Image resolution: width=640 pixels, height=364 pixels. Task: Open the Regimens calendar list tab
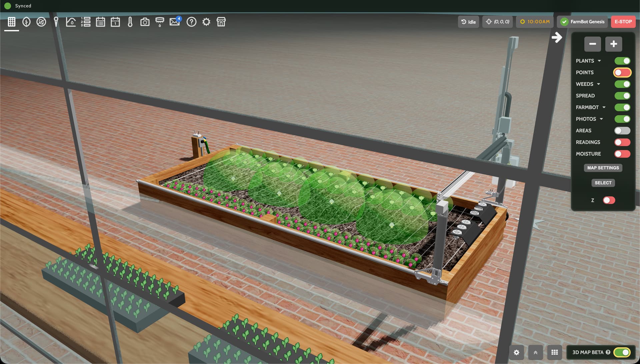pos(100,22)
